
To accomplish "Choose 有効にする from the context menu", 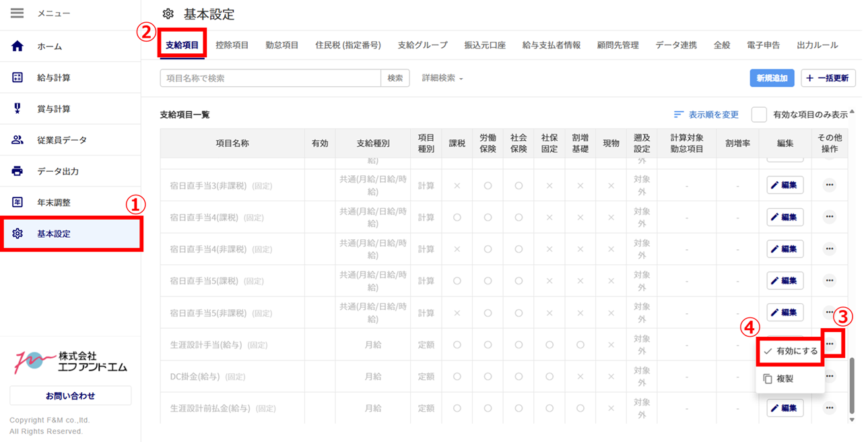I will pyautogui.click(x=791, y=351).
